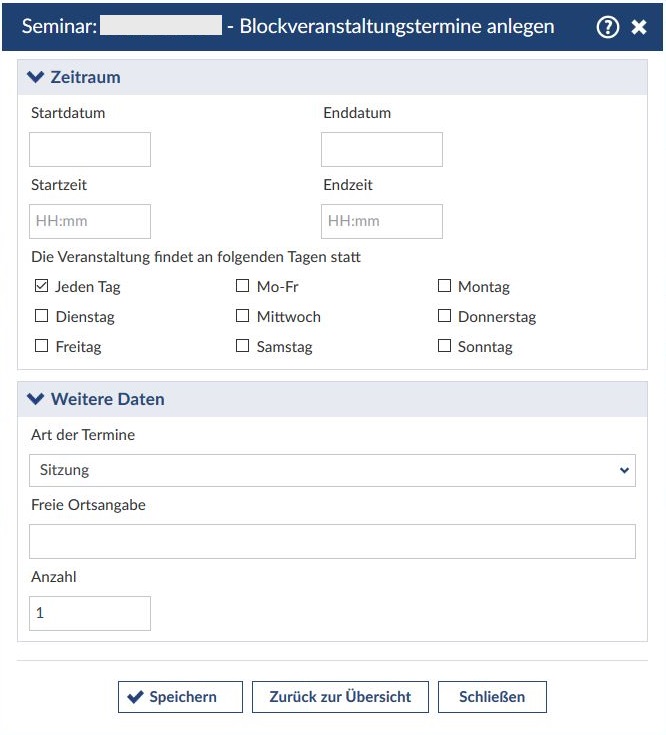Collapse the Zeitraum section chevron
This screenshot has width=666, height=735.
tap(36, 77)
